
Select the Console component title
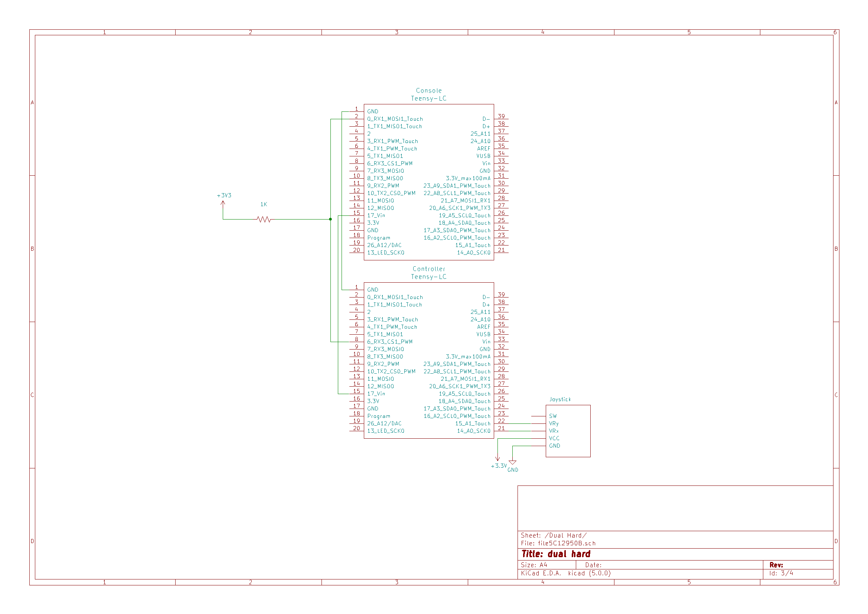pyautogui.click(x=429, y=91)
